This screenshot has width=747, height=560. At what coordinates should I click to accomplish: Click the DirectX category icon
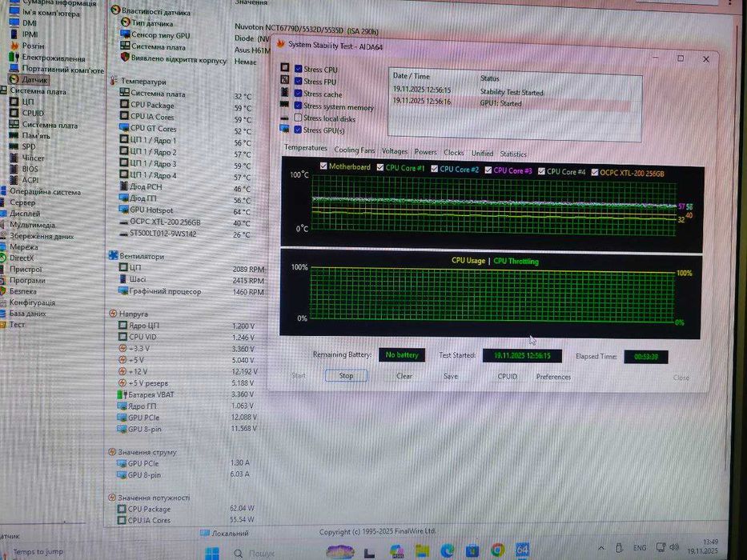(4, 258)
